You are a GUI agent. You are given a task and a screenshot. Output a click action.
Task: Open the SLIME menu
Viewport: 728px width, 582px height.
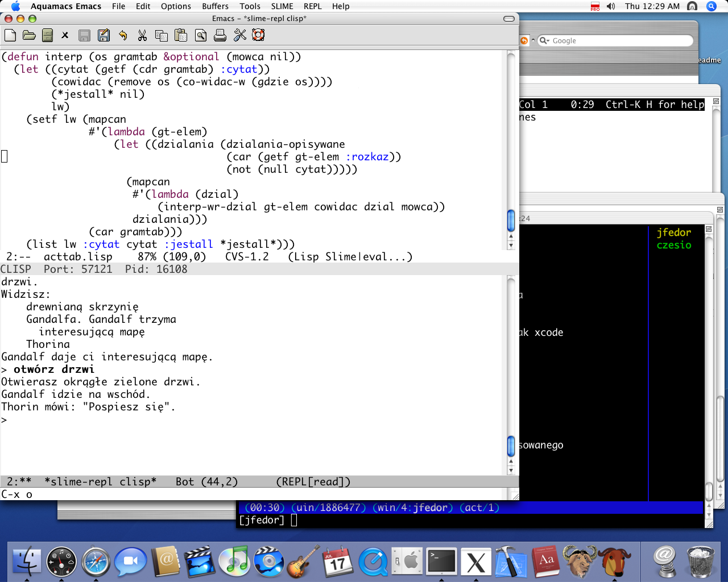(x=282, y=6)
